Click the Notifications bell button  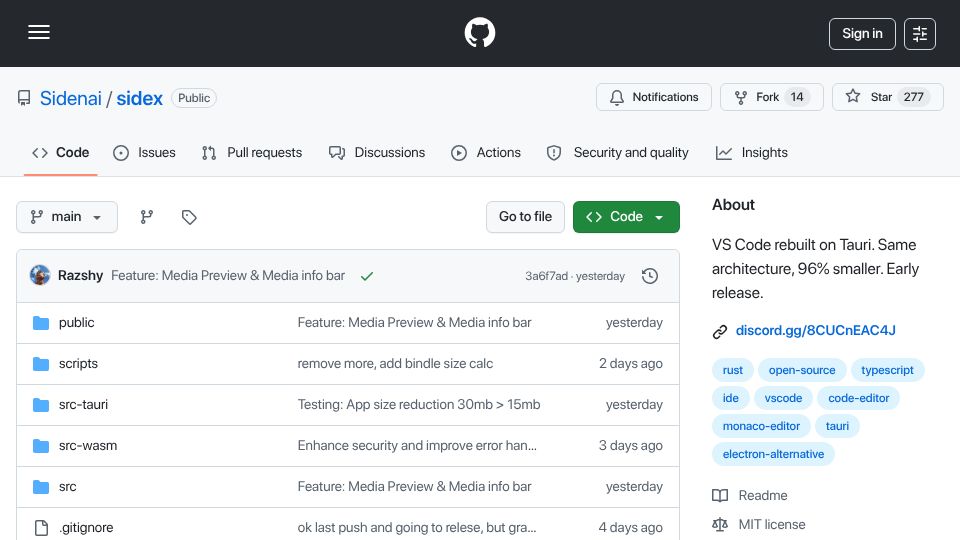point(654,97)
